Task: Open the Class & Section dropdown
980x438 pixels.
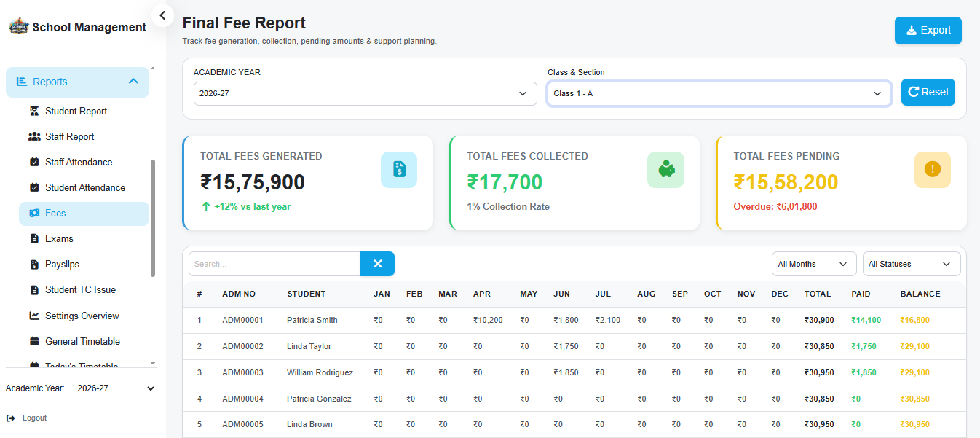Action: click(719, 93)
